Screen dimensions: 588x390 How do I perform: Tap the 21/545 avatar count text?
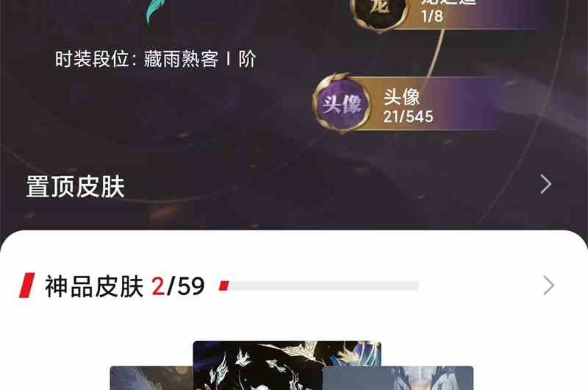(408, 117)
